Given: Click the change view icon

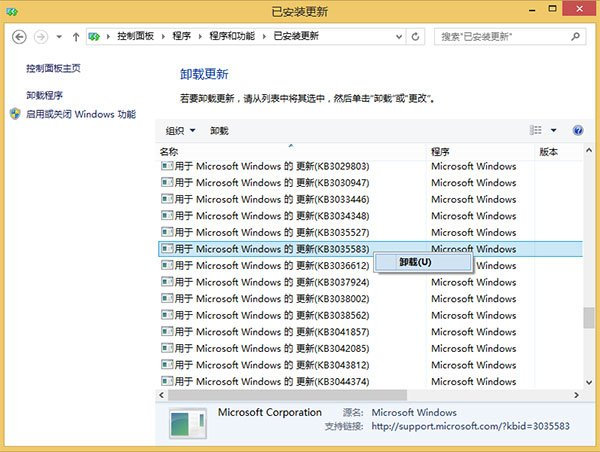Looking at the screenshot, I should [535, 131].
